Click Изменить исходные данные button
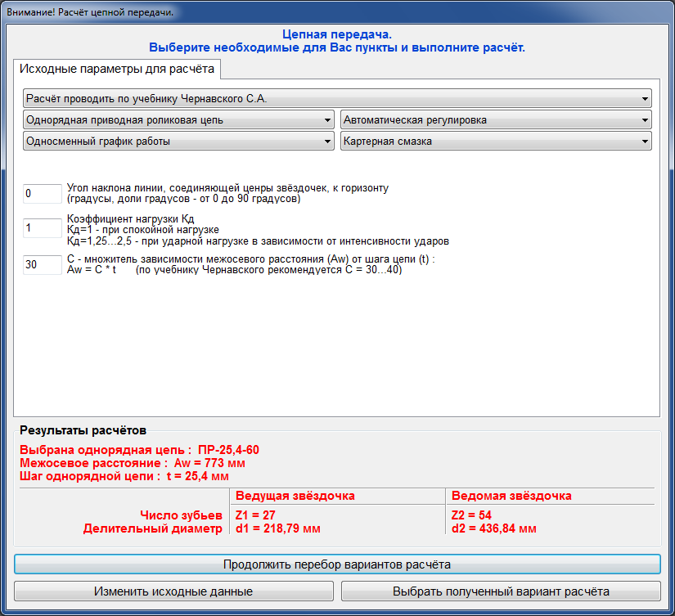This screenshot has height=616, width=675. (x=173, y=591)
